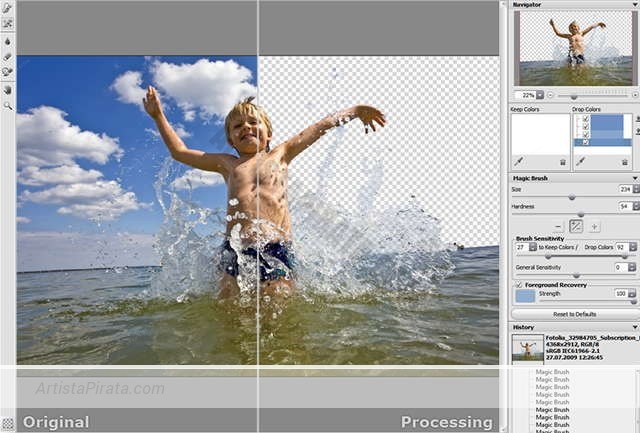
Task: Click the Magic Brush minus mode button
Action: pyautogui.click(x=558, y=226)
